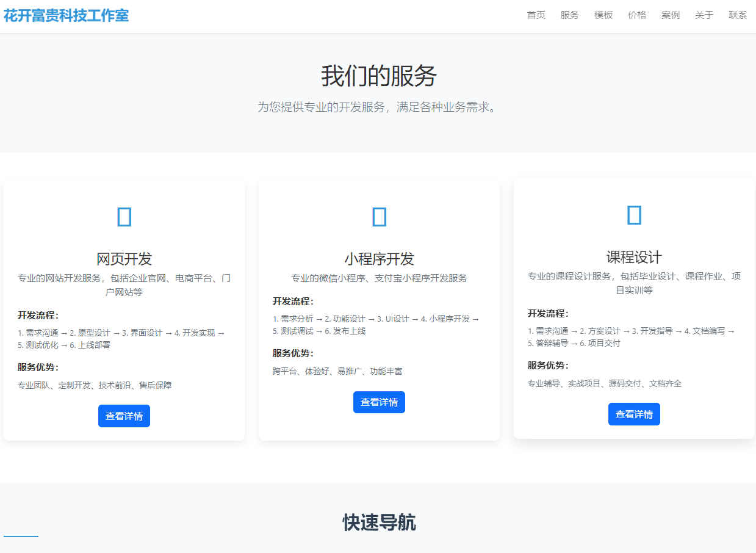Open the 首页 navigation item
Screen dimensions: 756x553
(x=536, y=15)
